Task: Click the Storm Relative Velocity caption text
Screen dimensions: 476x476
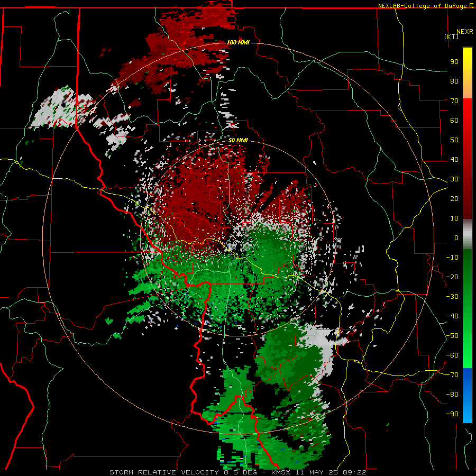Action: [238, 472]
